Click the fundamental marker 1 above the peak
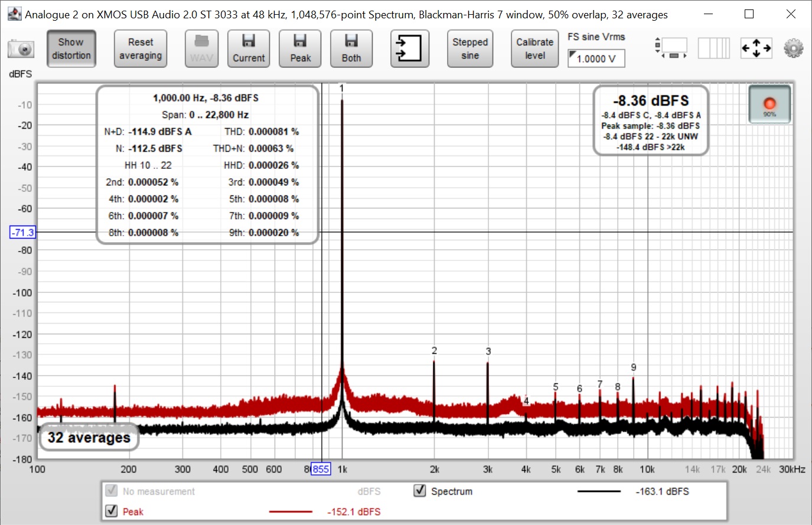The image size is (812, 525). (341, 89)
